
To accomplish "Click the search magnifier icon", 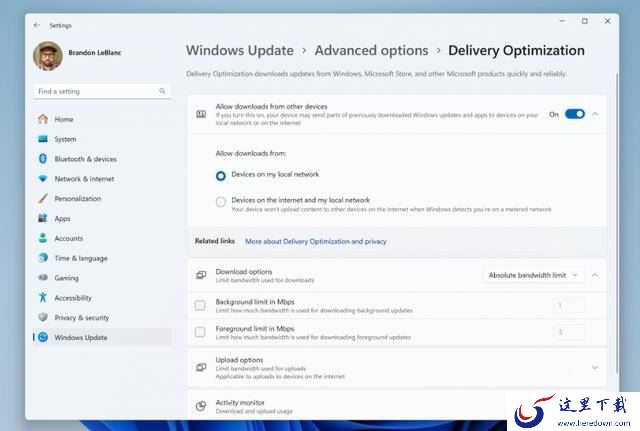I will click(x=162, y=91).
